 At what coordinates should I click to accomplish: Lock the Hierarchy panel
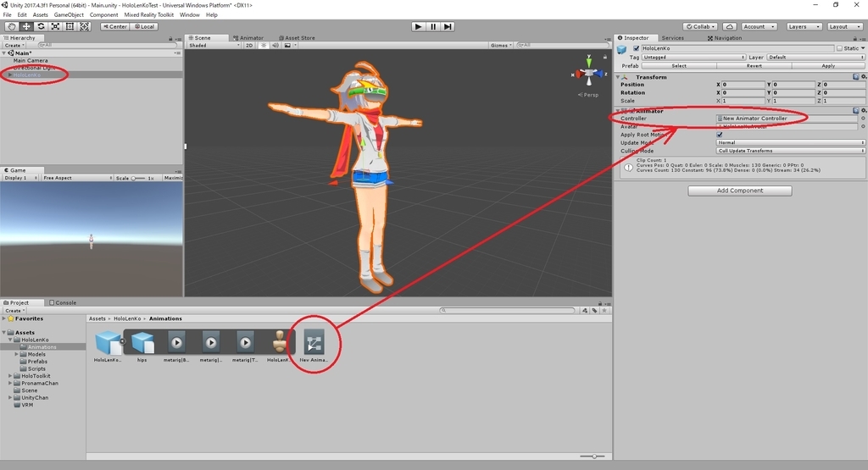[170, 38]
